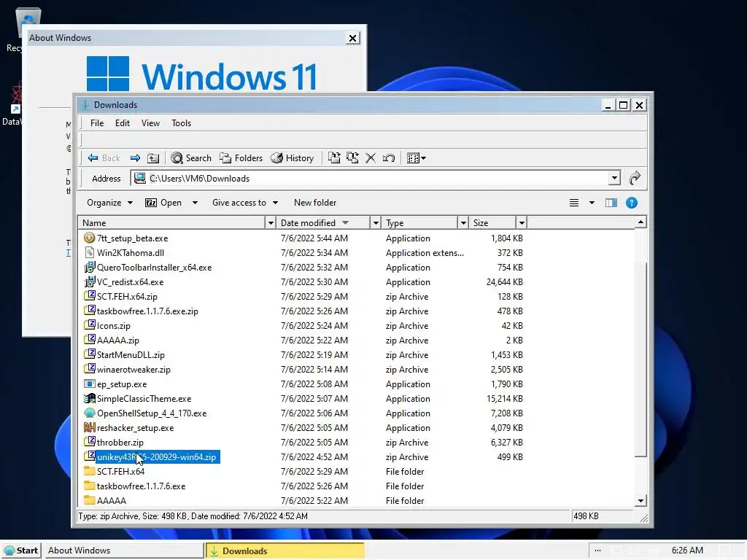This screenshot has height=560, width=747.
Task: Open the History pane
Action: (x=292, y=158)
